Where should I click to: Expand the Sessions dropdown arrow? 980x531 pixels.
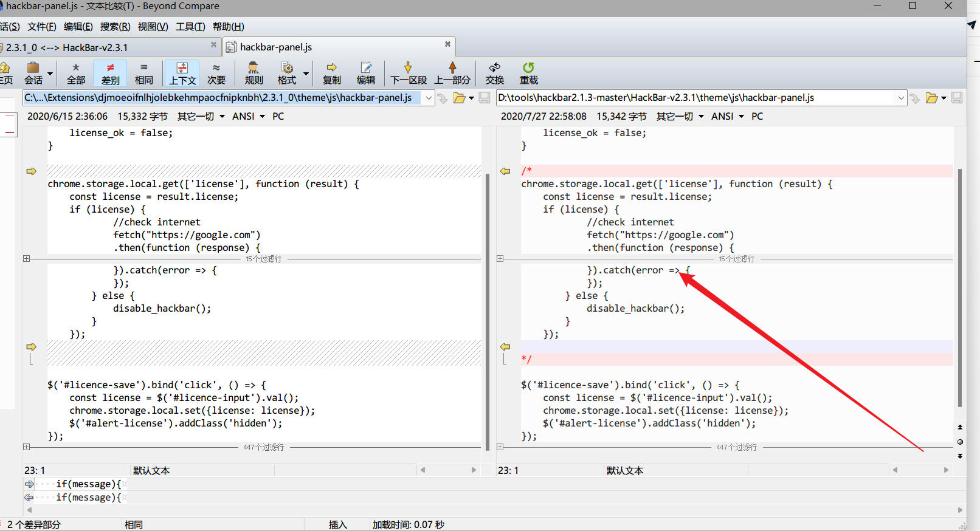(x=50, y=74)
